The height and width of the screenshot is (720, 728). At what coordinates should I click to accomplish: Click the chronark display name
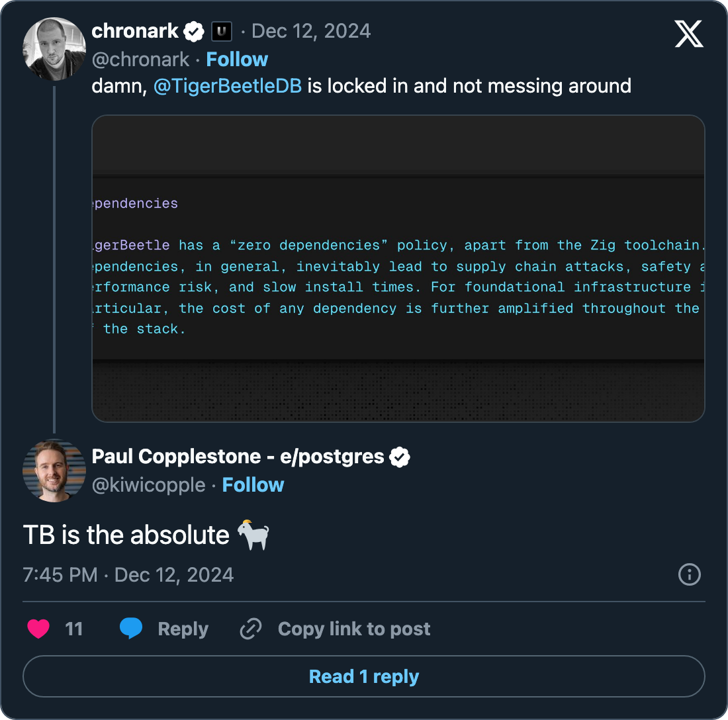135,31
